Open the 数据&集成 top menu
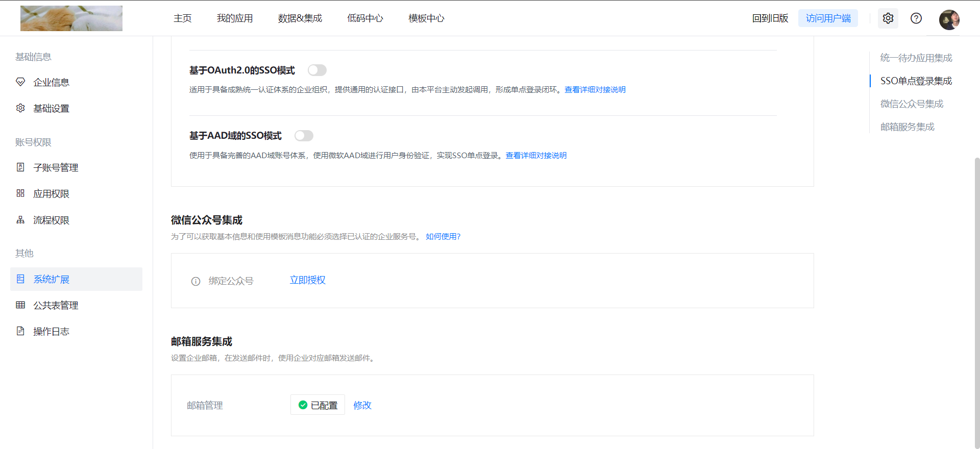Image resolution: width=980 pixels, height=449 pixels. [x=300, y=18]
